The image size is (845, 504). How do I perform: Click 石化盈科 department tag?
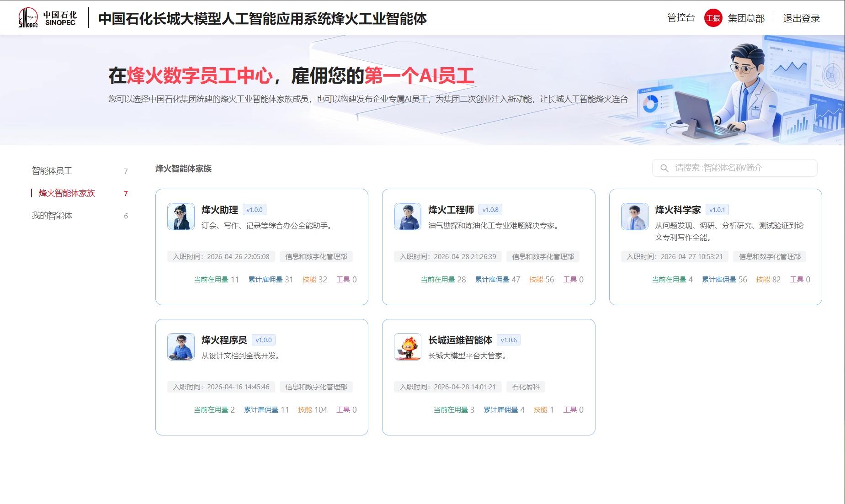coord(526,387)
